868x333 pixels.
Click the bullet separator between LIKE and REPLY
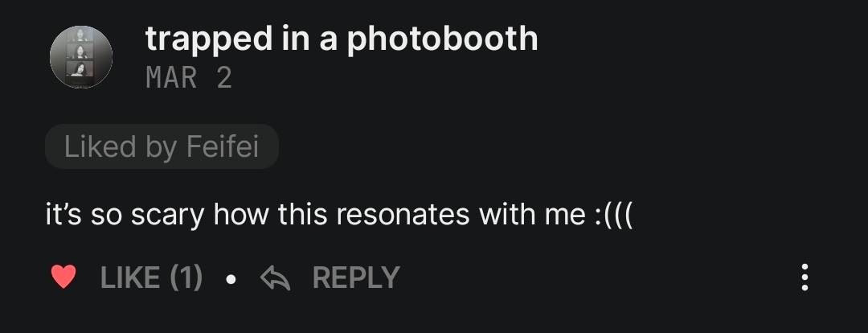(231, 279)
